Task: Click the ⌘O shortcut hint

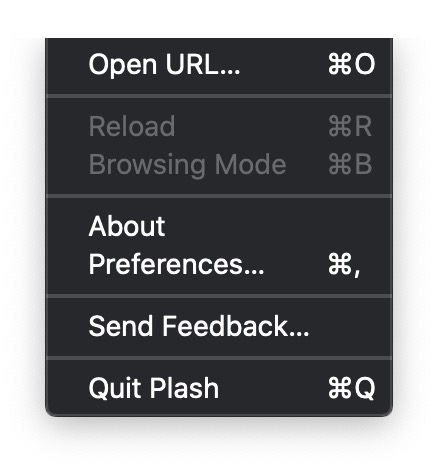Action: click(351, 64)
